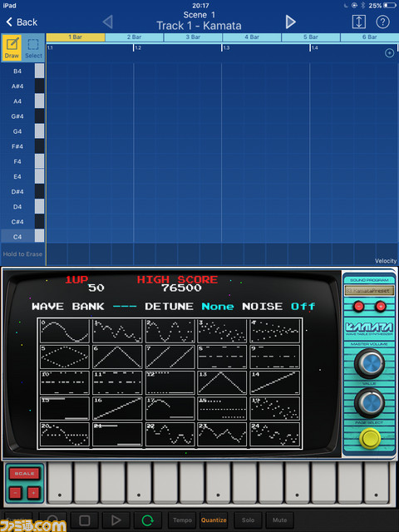The image size is (399, 532).
Task: Toggle Mute for this track
Action: tap(279, 520)
